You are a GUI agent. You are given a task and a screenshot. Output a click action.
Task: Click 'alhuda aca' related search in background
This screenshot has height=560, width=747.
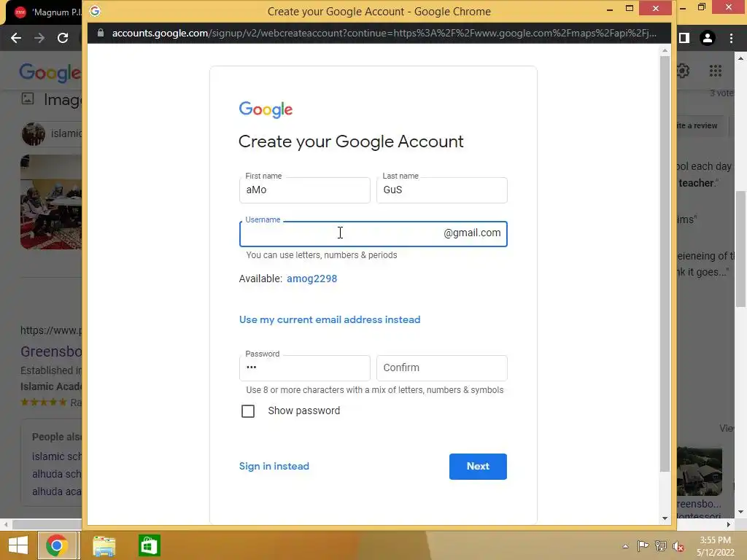click(x=57, y=491)
